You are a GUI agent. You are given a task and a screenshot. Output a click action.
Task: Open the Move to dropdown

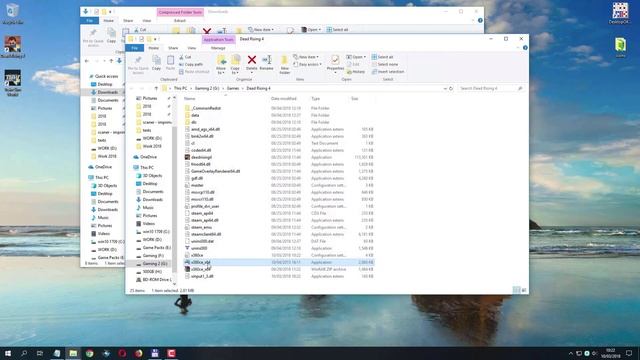coord(221,64)
